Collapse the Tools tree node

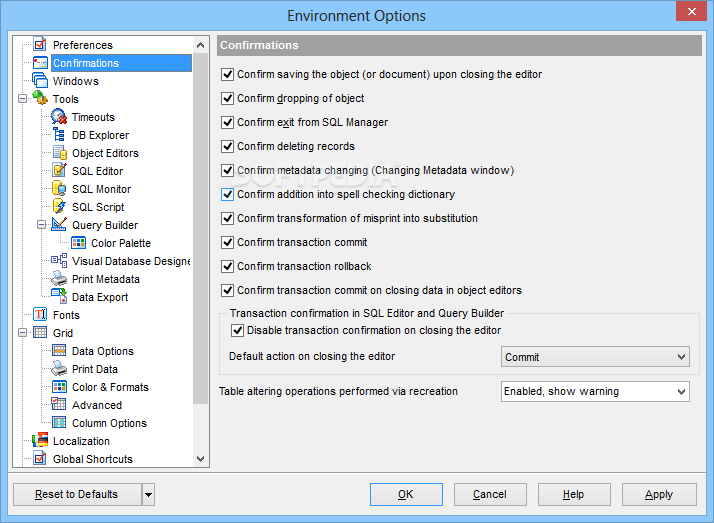(22, 99)
